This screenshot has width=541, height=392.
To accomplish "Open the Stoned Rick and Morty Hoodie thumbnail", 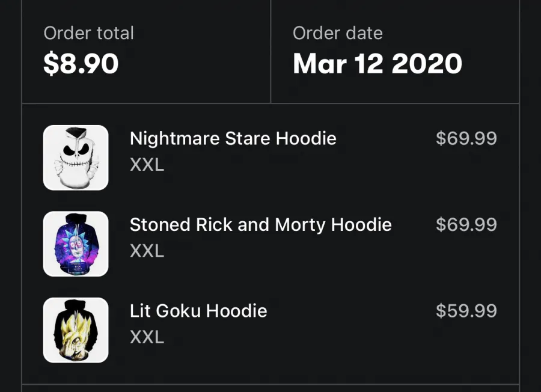I will point(76,244).
